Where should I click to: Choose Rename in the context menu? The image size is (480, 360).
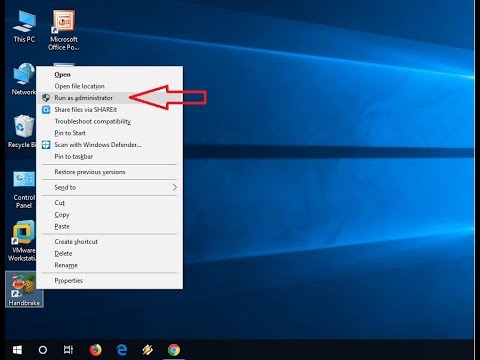click(x=109, y=265)
